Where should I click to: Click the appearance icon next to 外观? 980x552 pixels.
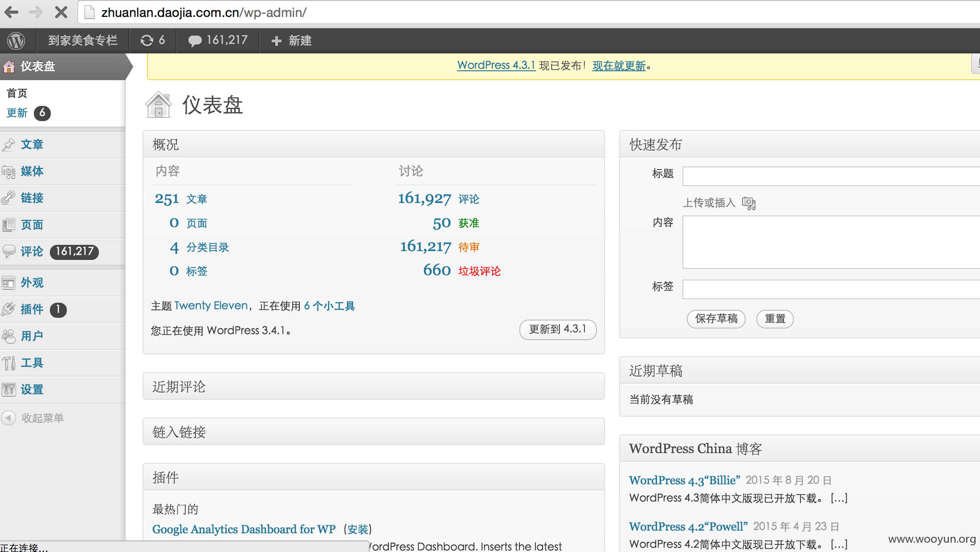[9, 283]
